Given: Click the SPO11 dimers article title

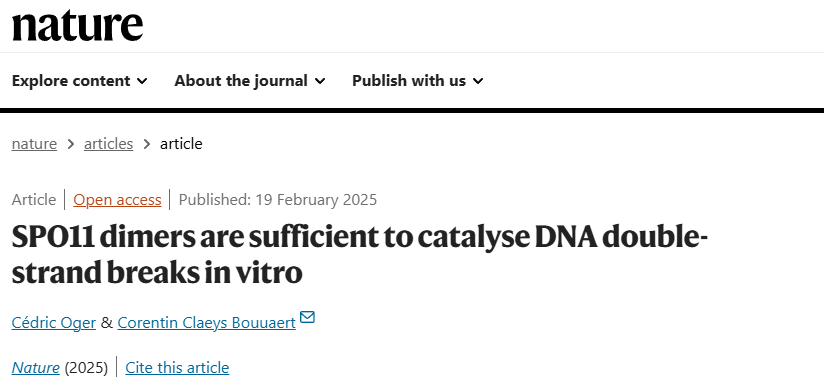Looking at the screenshot, I should 360,255.
